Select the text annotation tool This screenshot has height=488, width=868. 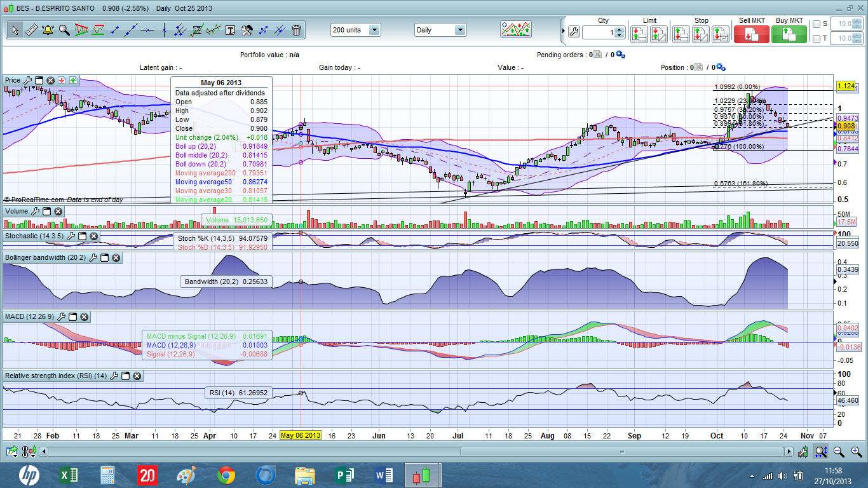click(x=230, y=30)
